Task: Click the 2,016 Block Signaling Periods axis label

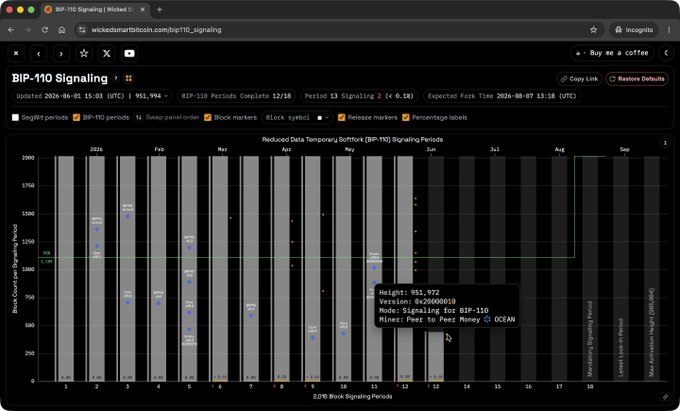Action: [x=352, y=396]
